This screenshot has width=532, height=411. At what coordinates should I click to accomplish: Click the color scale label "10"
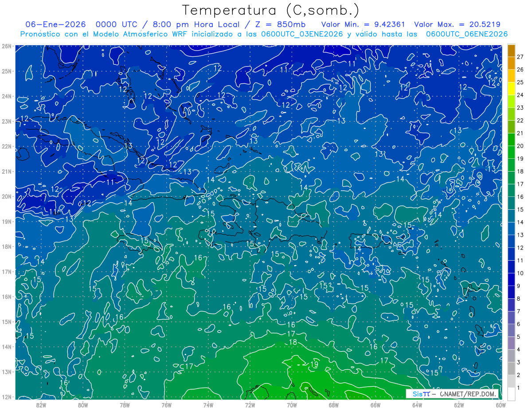[520, 273]
